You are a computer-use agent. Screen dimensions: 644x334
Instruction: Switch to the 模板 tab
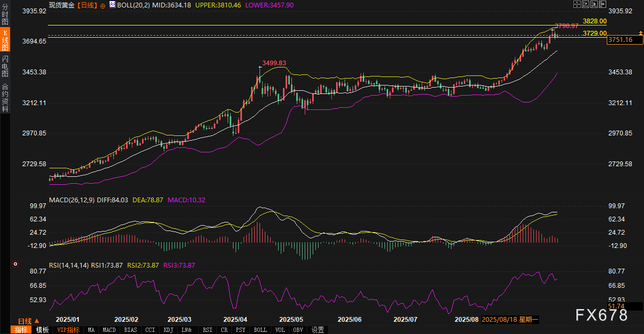43,330
